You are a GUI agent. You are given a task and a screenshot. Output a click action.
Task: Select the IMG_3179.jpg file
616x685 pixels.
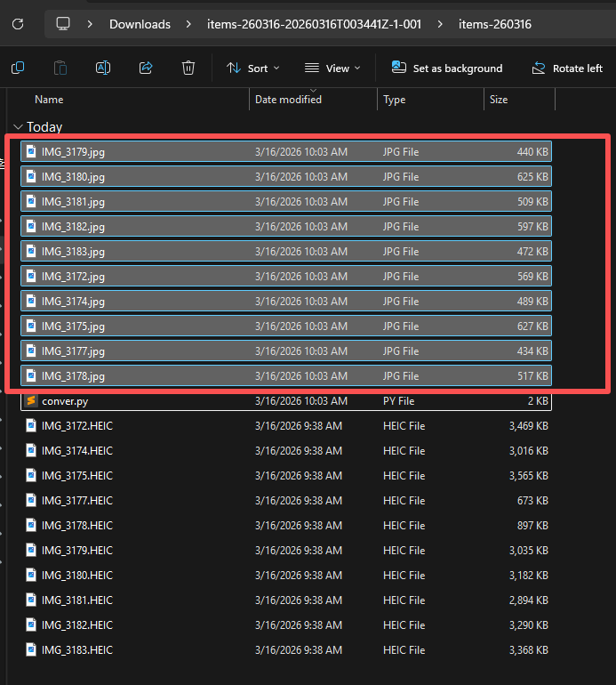pos(73,152)
